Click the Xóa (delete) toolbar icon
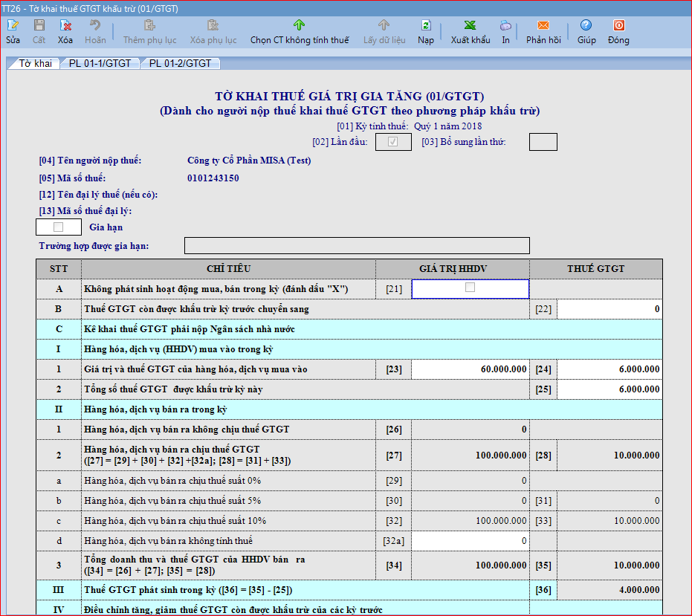This screenshot has height=616, width=692. (65, 25)
